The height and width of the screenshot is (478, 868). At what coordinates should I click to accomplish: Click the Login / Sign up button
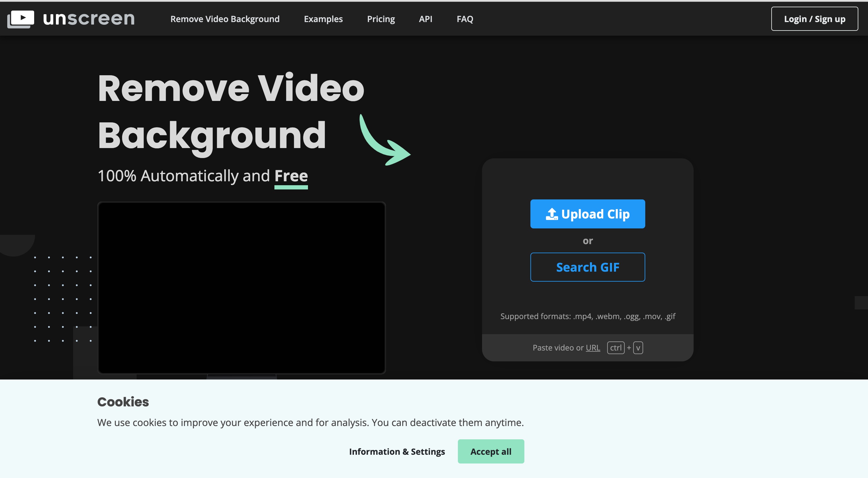[x=814, y=19]
